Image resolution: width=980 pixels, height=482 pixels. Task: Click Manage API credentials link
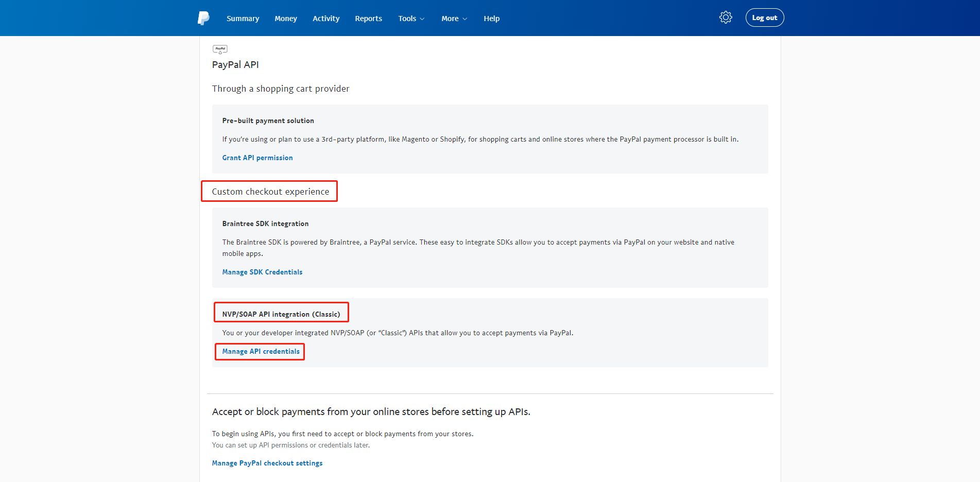tap(261, 351)
